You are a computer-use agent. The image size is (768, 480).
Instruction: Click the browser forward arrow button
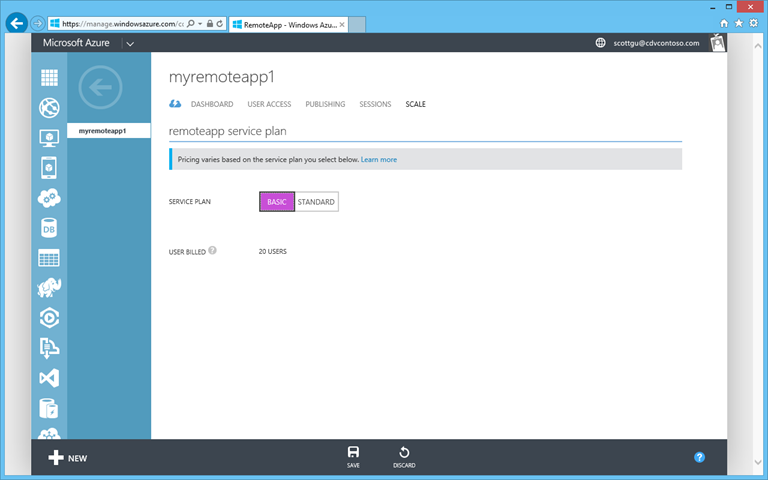[37, 23]
